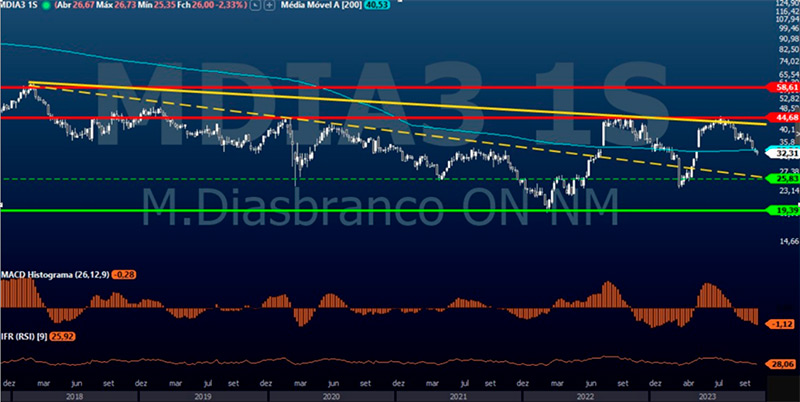
Task: Click the red 58,61 price level tag
Action: [x=780, y=88]
